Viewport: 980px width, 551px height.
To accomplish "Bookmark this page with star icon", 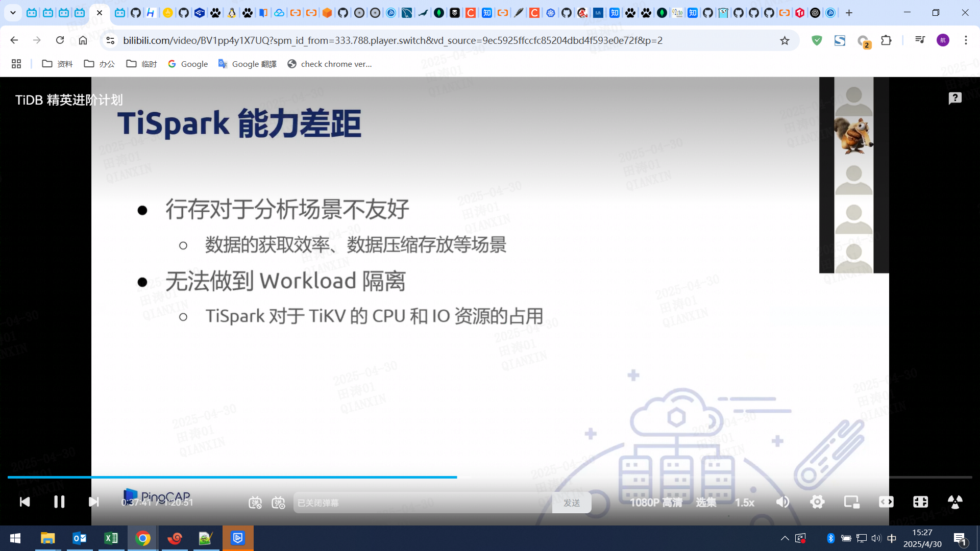I will point(785,40).
